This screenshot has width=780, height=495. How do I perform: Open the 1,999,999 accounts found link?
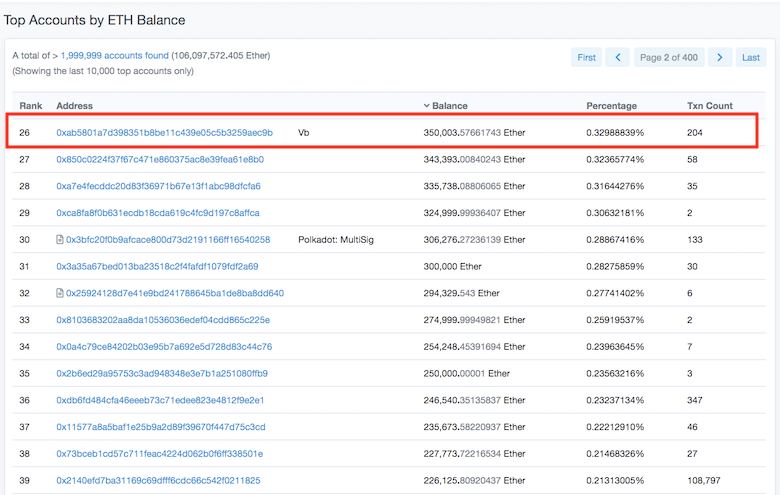115,56
